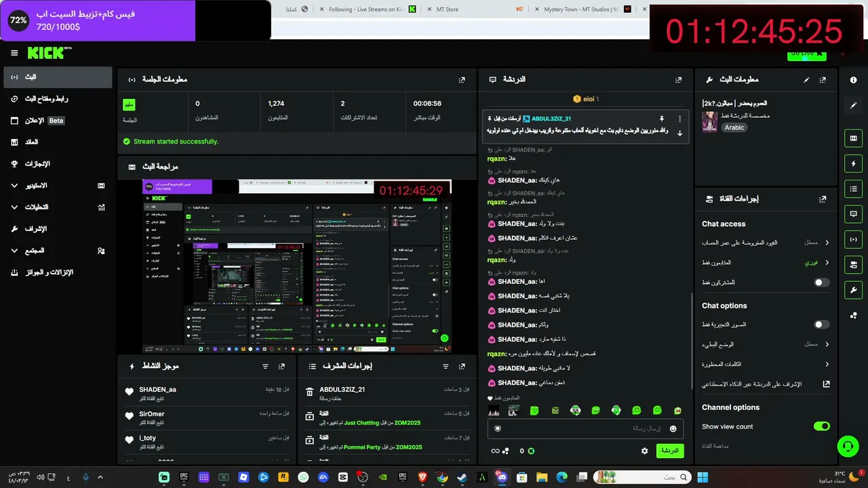Screen dimensions: 868x488
Task: Disable the Show view count switch
Action: pyautogui.click(x=821, y=426)
